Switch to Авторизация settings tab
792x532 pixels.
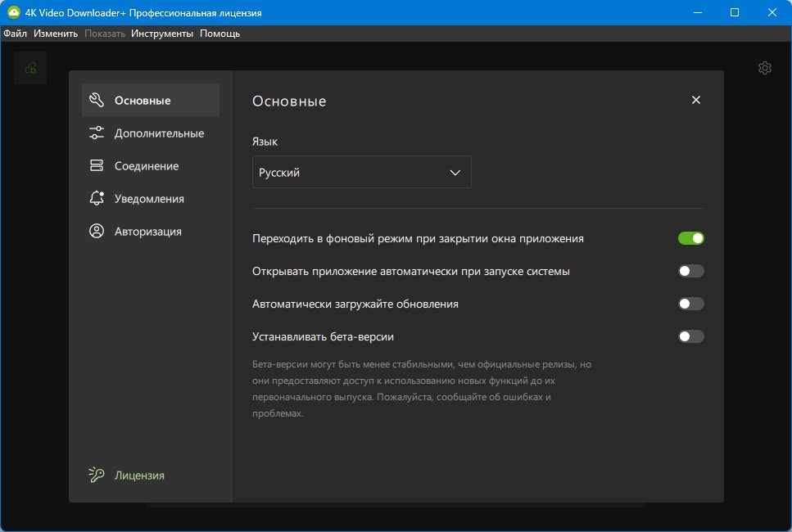point(151,231)
